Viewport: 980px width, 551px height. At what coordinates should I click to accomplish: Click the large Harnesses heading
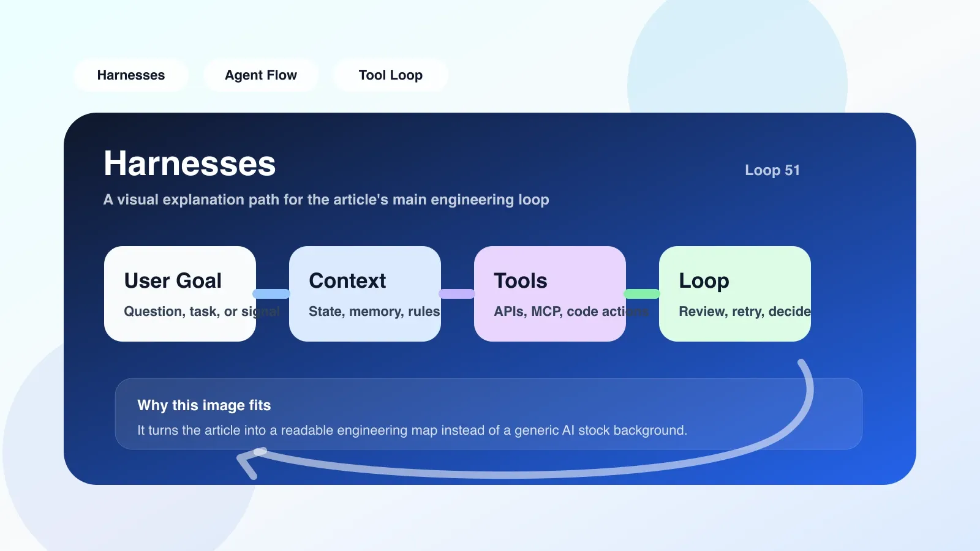point(190,163)
